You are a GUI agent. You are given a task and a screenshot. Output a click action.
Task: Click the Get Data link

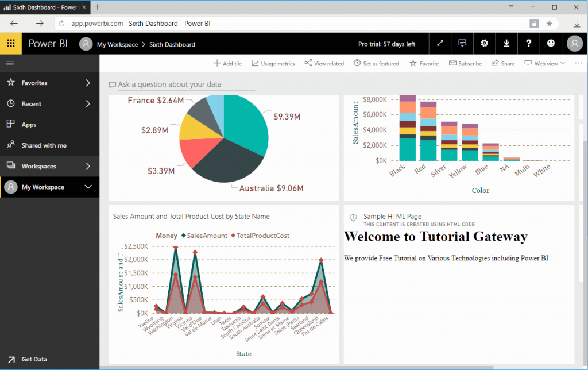[x=34, y=359]
